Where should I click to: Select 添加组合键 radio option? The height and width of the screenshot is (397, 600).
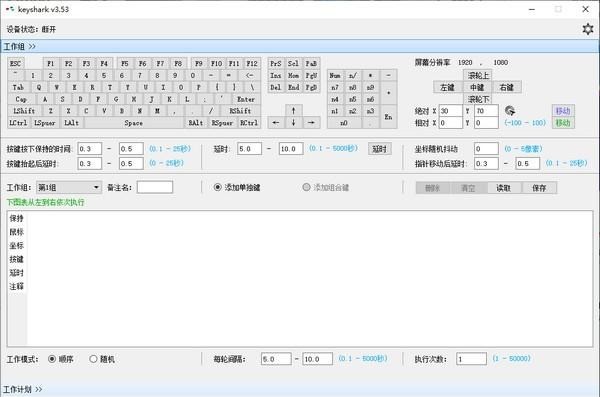(x=326, y=187)
